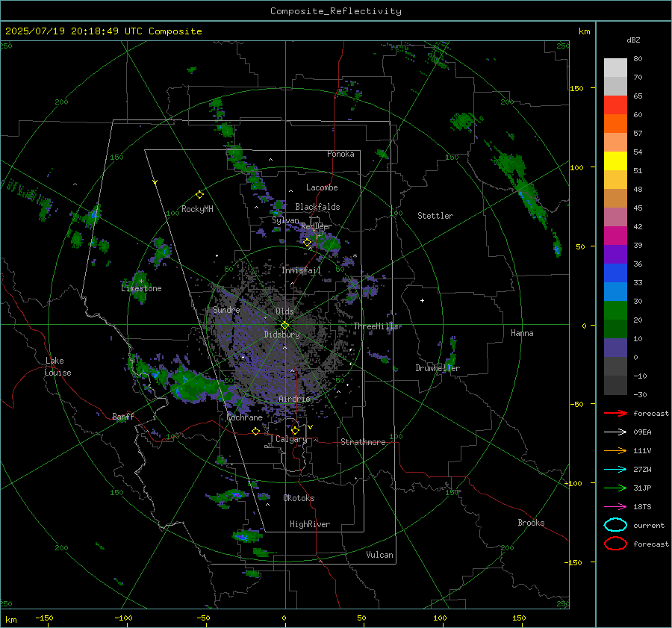The image size is (672, 628).
Task: Select the dark orange 60-57 dBZ swatch
Action: [615, 124]
